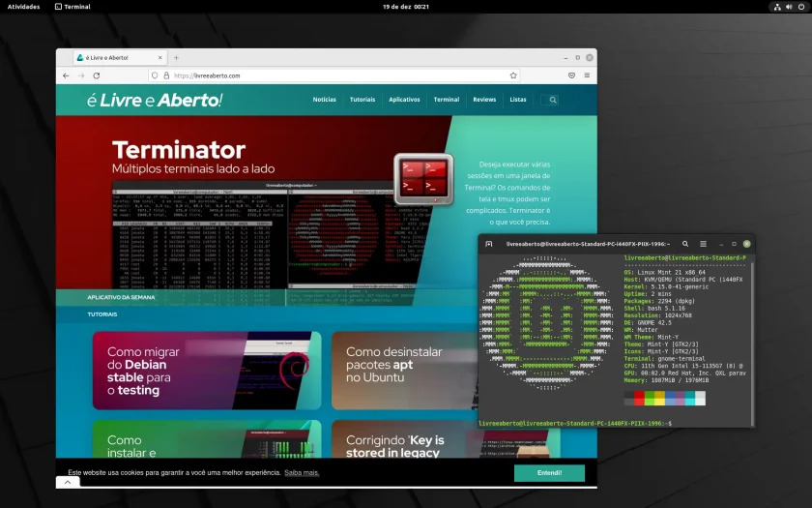Click the 'Memory: 1087MiB / 1976MiB' line
The height and width of the screenshot is (508, 812).
tap(666, 380)
